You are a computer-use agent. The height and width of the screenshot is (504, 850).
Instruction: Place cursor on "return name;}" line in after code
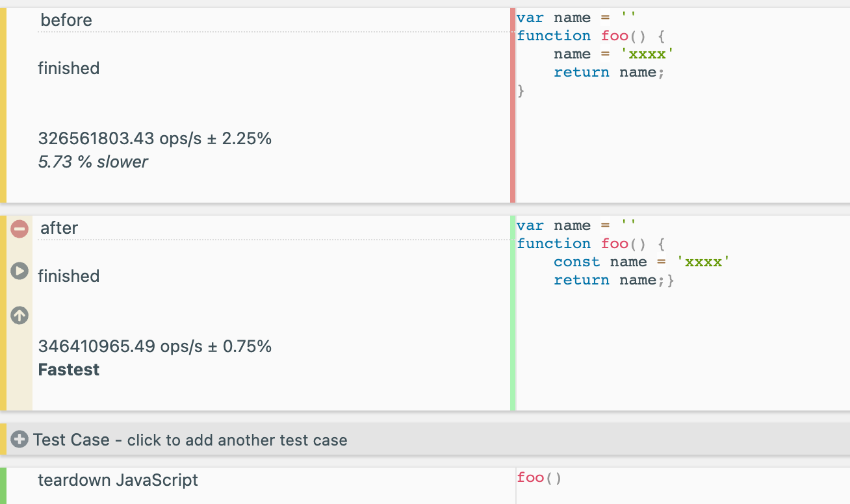[x=614, y=280]
